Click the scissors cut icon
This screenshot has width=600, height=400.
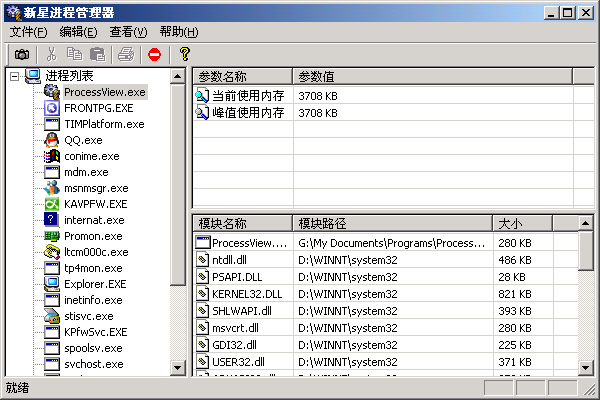tap(51, 54)
